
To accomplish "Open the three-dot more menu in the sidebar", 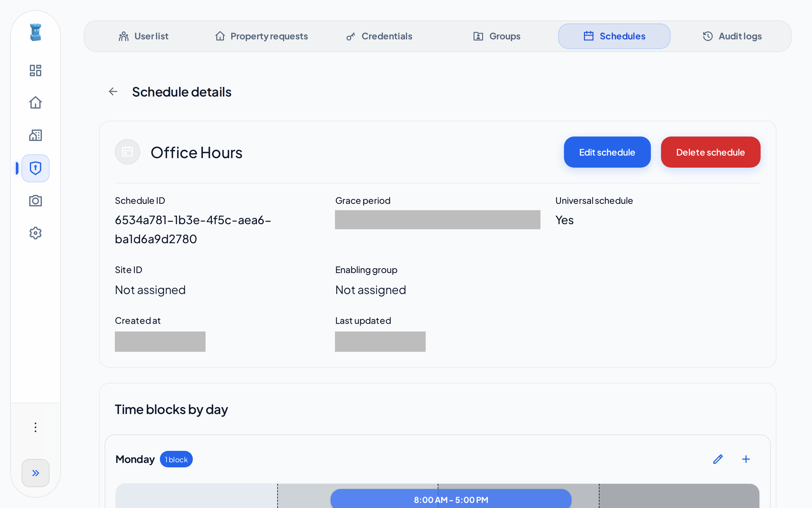I will pos(36,427).
